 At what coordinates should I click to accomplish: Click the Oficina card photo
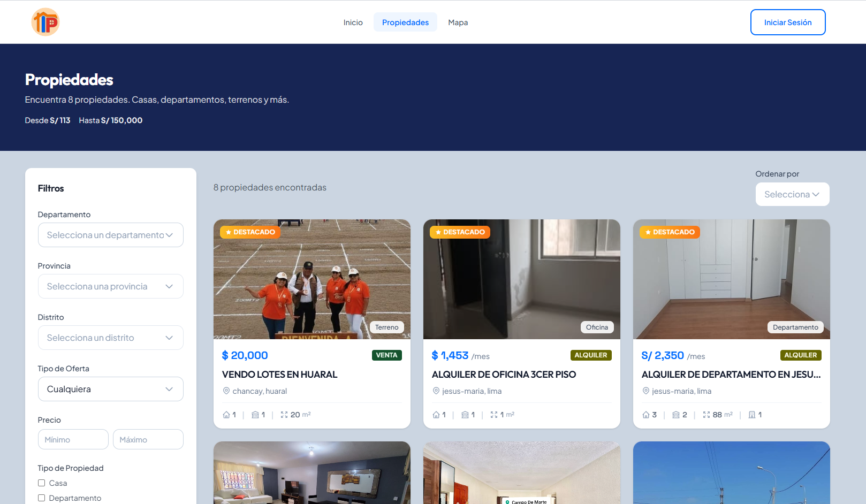[522, 279]
